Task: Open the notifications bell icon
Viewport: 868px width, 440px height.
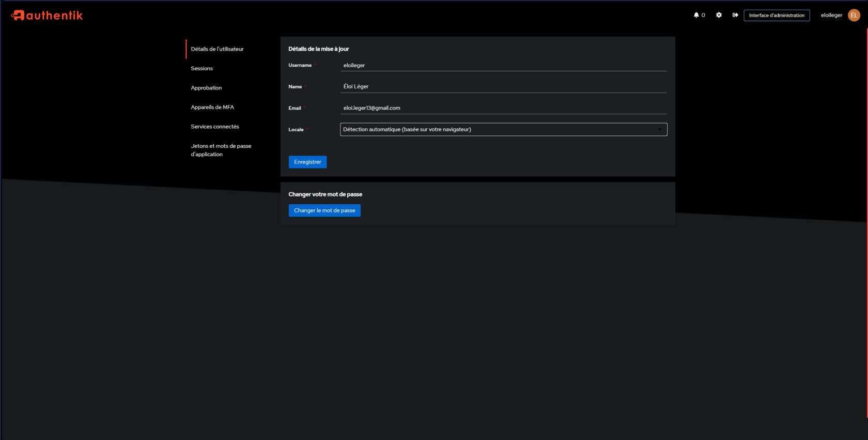Action: pos(696,15)
